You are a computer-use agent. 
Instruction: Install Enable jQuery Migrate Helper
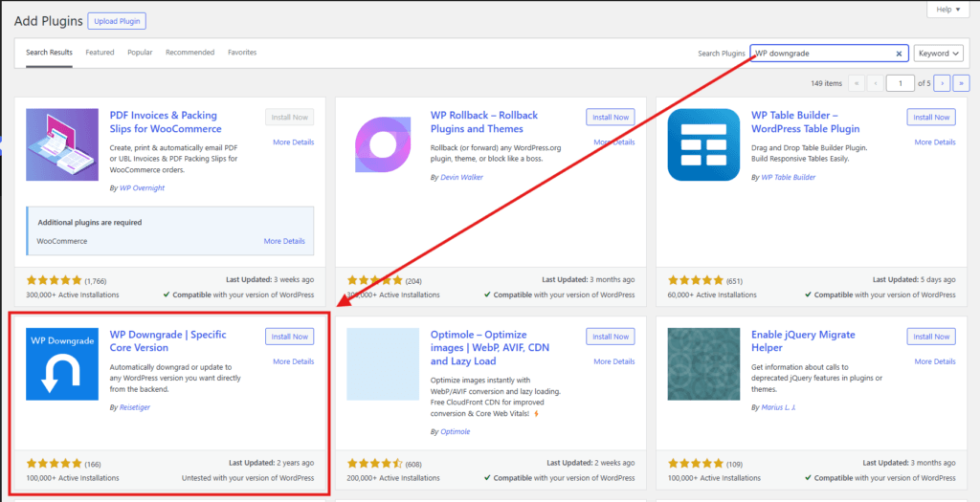click(931, 337)
